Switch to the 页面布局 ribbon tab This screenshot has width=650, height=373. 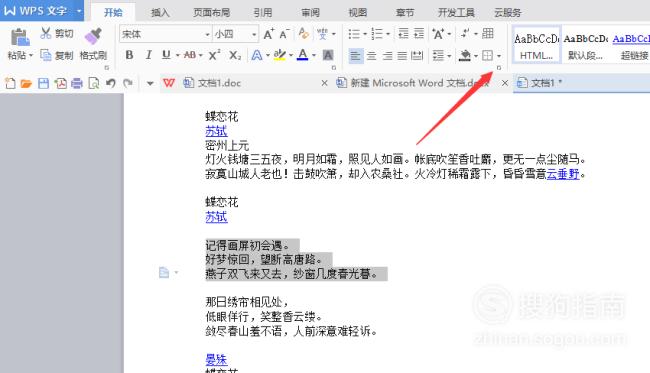pyautogui.click(x=211, y=13)
